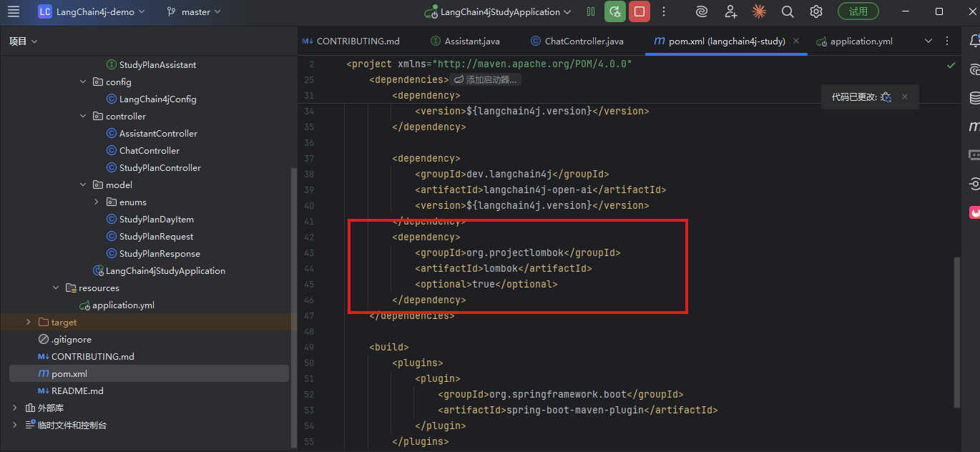Viewport: 980px width, 452px height.
Task: Collapse the config folder
Action: [83, 82]
